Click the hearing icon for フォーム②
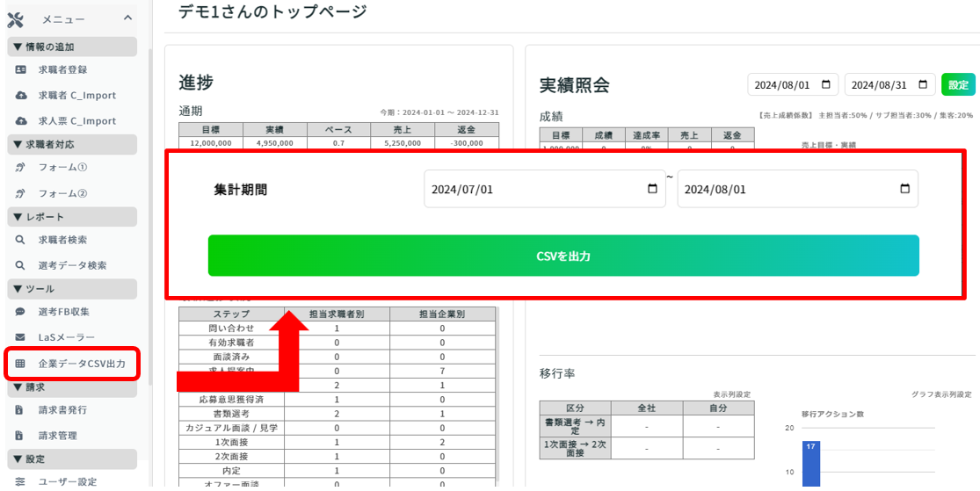Image resolution: width=980 pixels, height=491 pixels. click(x=20, y=193)
